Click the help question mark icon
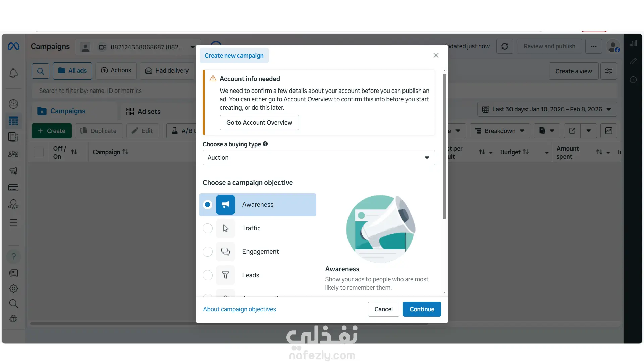 pyautogui.click(x=13, y=257)
